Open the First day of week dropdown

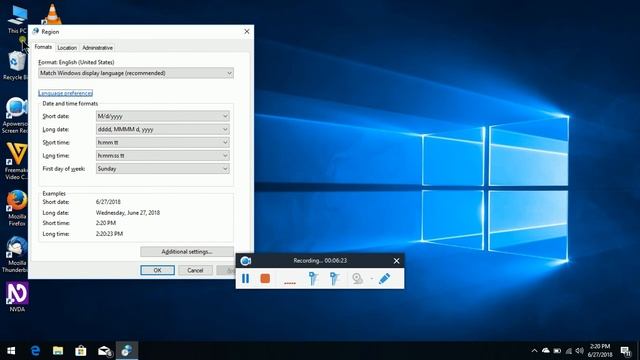(162, 169)
